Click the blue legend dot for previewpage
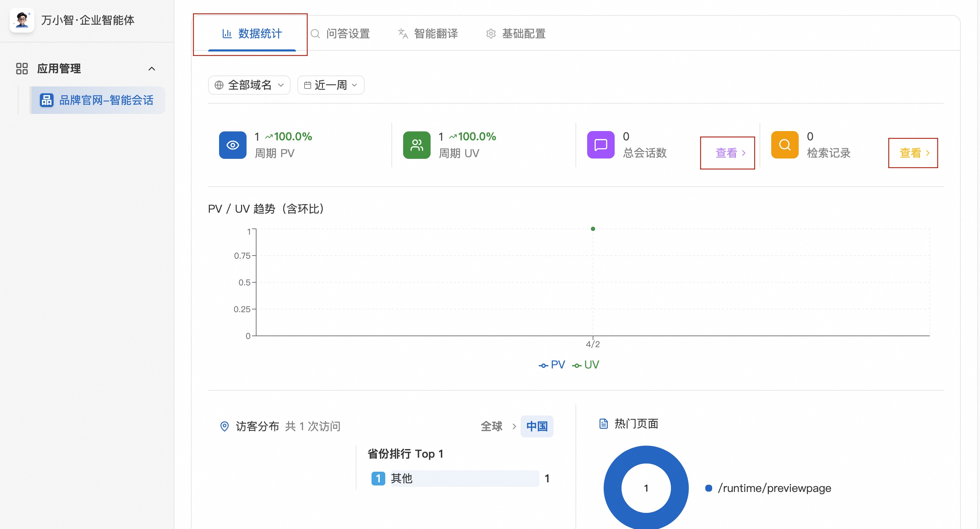 pos(708,488)
